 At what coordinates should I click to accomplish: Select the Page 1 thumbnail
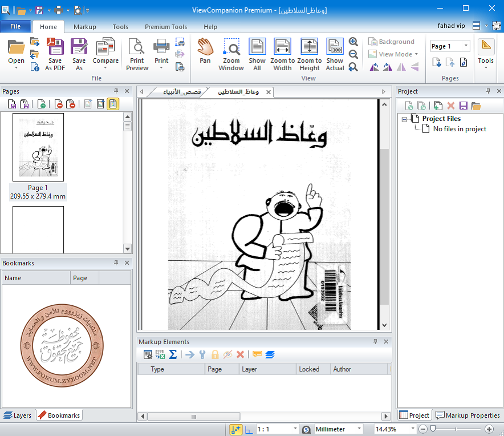[x=38, y=147]
